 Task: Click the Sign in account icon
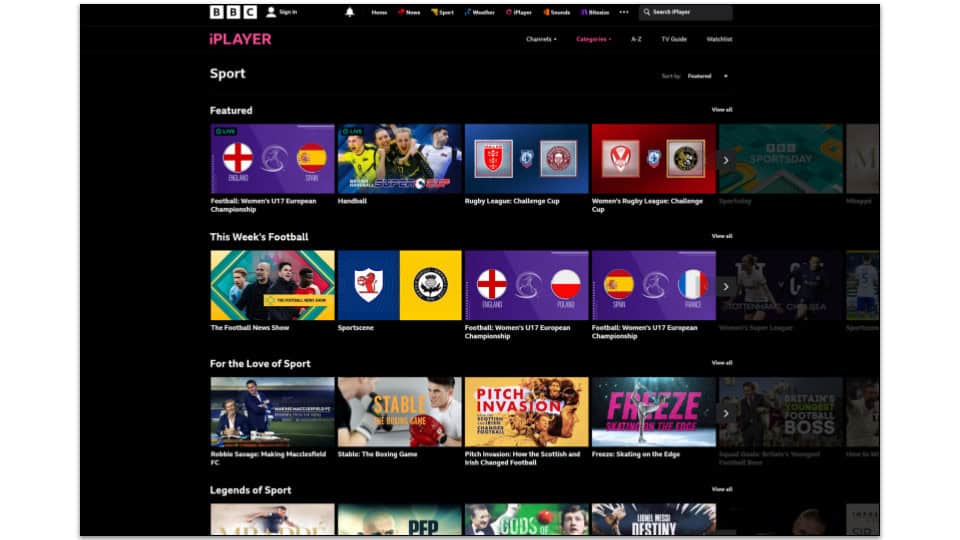point(271,12)
